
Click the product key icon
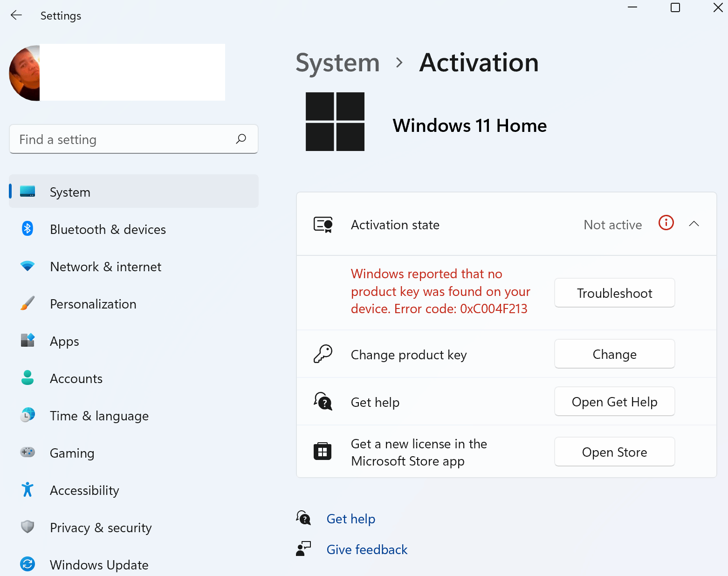pos(323,354)
